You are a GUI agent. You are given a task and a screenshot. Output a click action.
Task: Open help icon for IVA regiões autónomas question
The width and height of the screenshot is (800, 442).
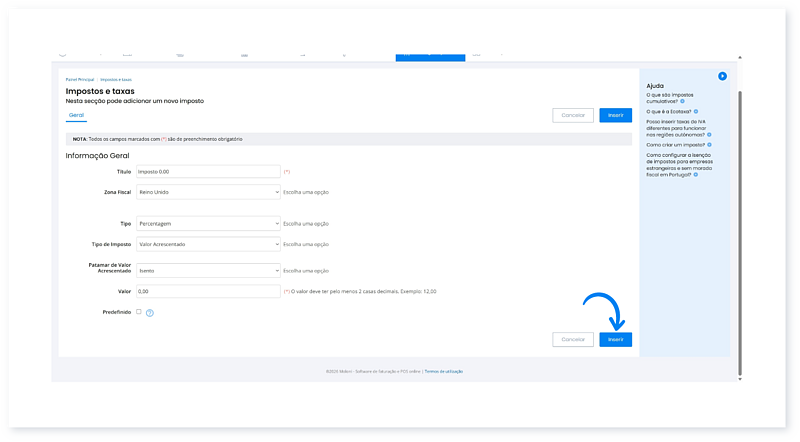(710, 133)
